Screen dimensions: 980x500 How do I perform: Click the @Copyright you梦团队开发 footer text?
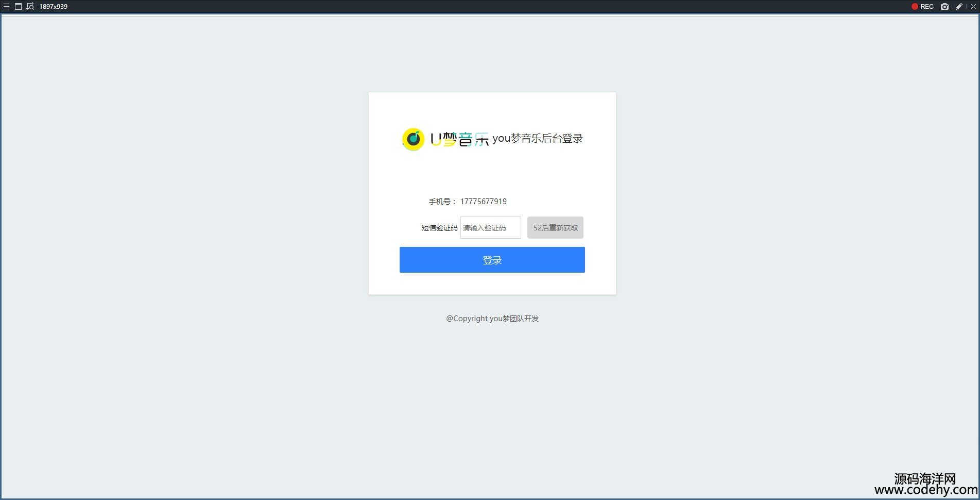click(492, 319)
